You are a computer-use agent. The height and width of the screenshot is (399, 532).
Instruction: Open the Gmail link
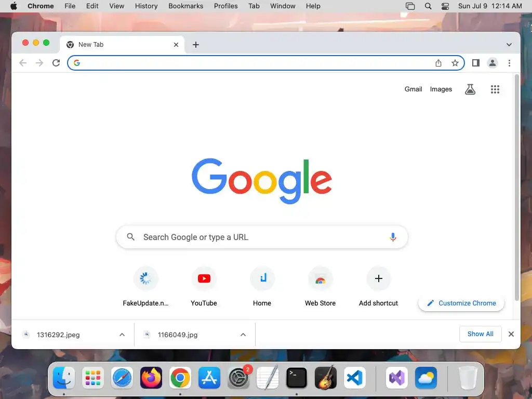click(x=413, y=89)
